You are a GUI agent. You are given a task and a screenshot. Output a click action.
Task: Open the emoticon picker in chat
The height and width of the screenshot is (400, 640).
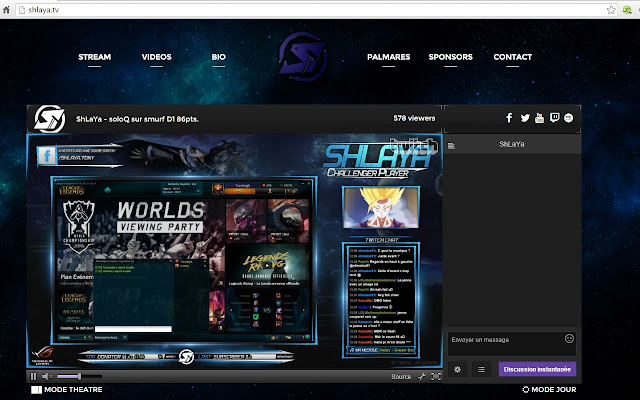[569, 338]
